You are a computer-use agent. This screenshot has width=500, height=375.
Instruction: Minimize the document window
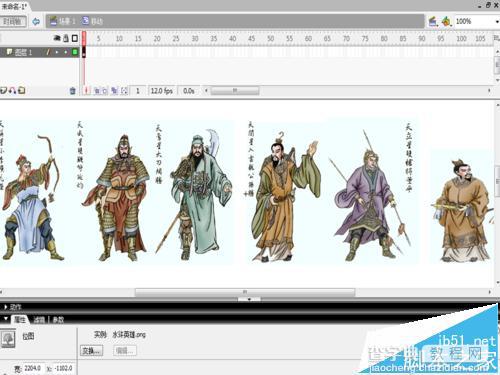click(x=480, y=6)
